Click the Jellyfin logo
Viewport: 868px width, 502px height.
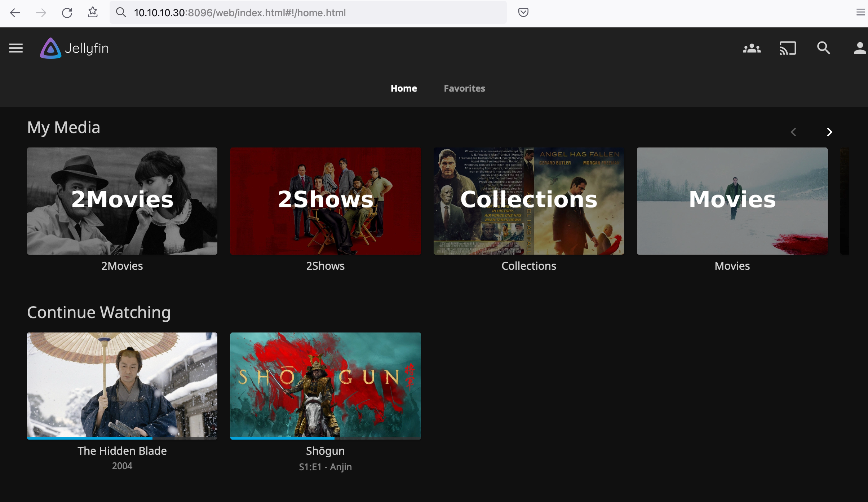tap(74, 48)
